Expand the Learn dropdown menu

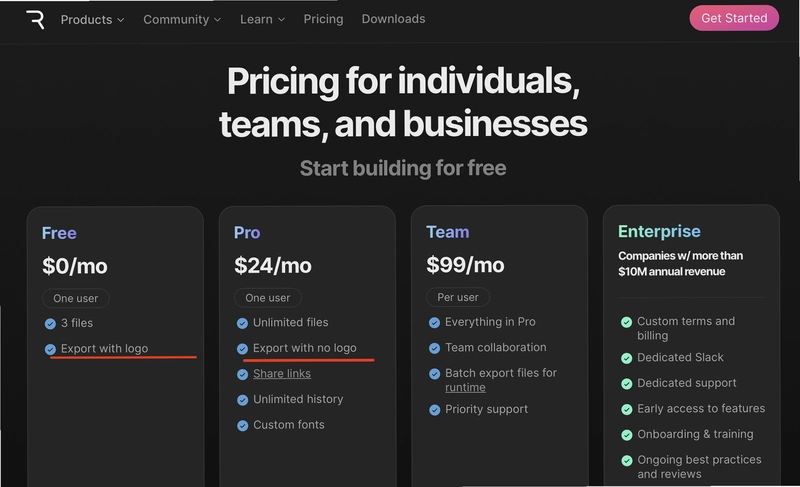pyautogui.click(x=262, y=19)
